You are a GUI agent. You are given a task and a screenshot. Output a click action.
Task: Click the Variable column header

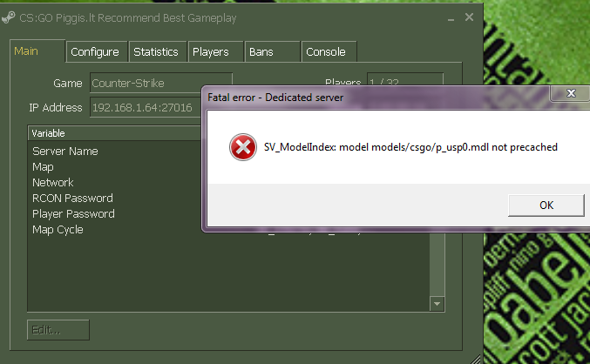click(115, 133)
